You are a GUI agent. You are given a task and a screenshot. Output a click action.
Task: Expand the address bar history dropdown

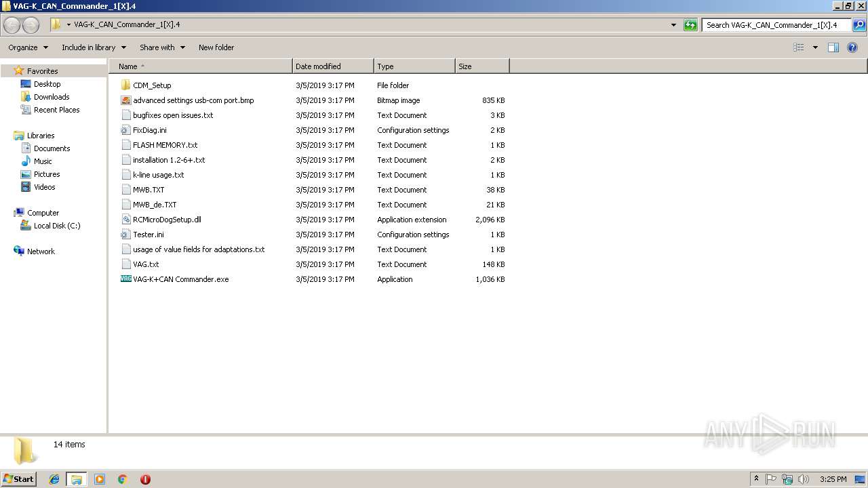point(673,25)
